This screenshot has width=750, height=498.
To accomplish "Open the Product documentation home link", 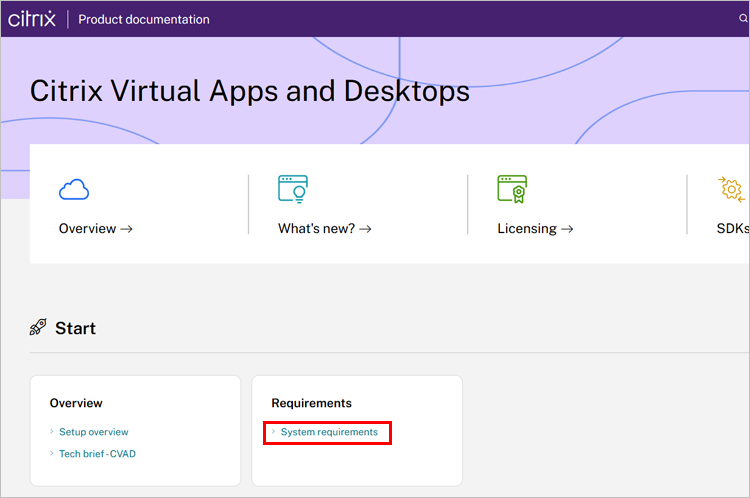I will pos(143,20).
